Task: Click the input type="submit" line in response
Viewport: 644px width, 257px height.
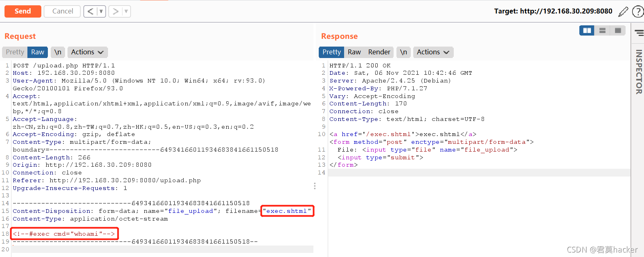Action: click(x=380, y=158)
